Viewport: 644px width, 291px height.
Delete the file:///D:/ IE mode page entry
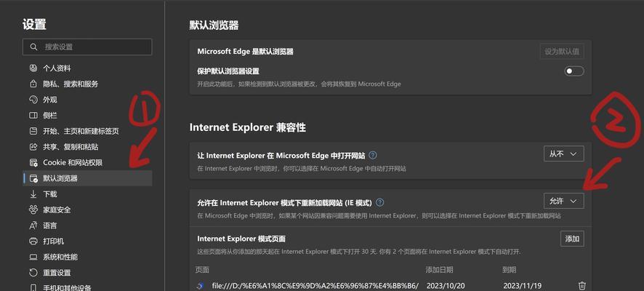582,285
